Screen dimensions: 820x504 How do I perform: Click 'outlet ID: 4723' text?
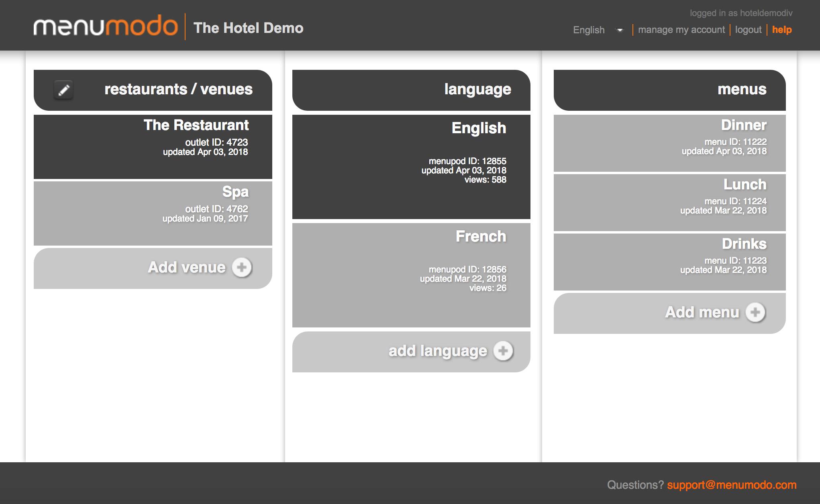pos(216,142)
